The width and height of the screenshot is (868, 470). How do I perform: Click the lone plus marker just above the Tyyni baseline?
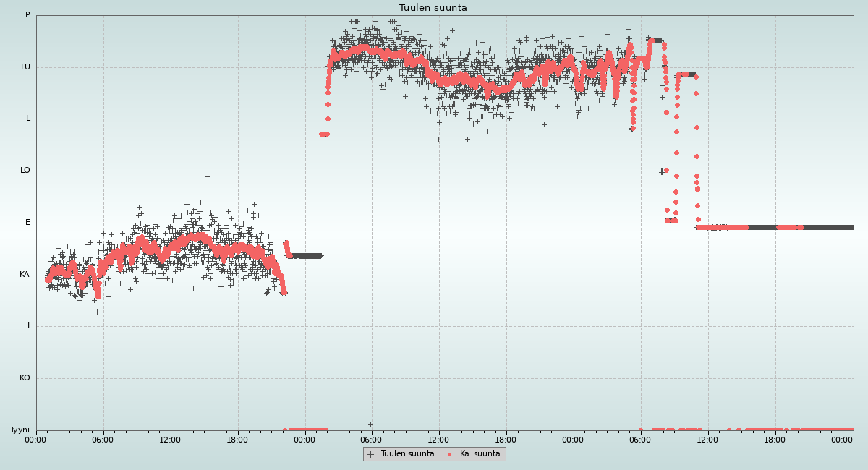370,424
